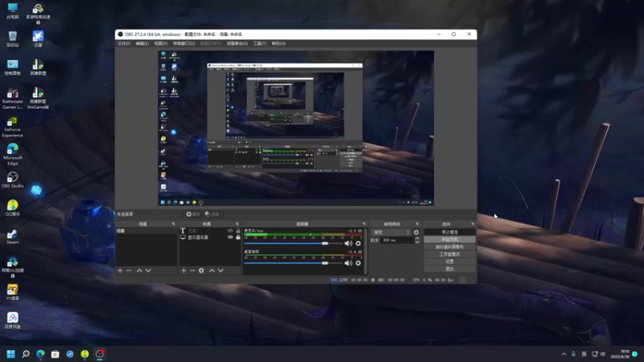Open 百度网盘 desktop shortcut

point(12,320)
